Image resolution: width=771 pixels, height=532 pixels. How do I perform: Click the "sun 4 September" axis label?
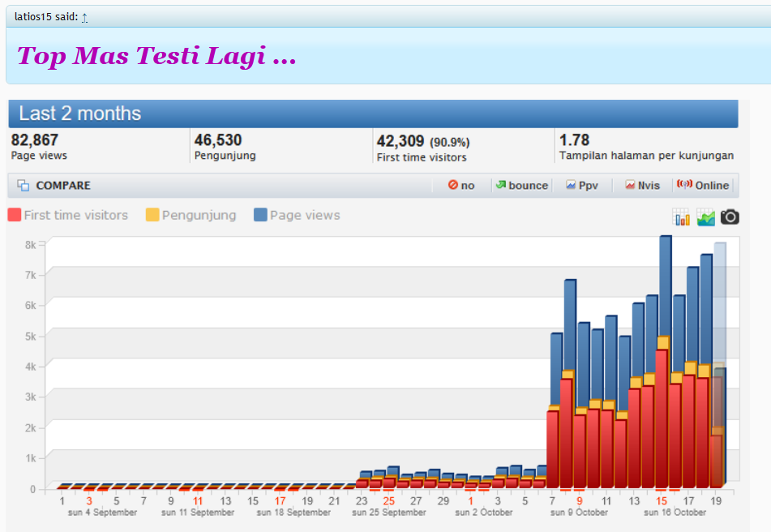click(102, 513)
